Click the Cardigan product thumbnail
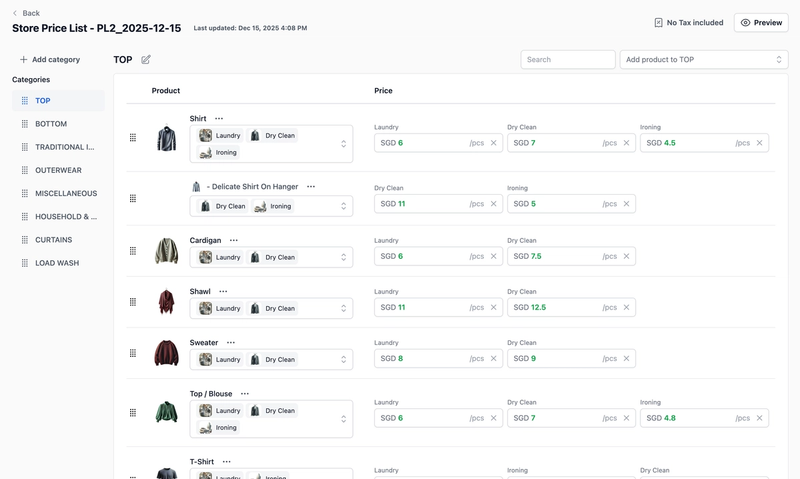 pyautogui.click(x=166, y=251)
